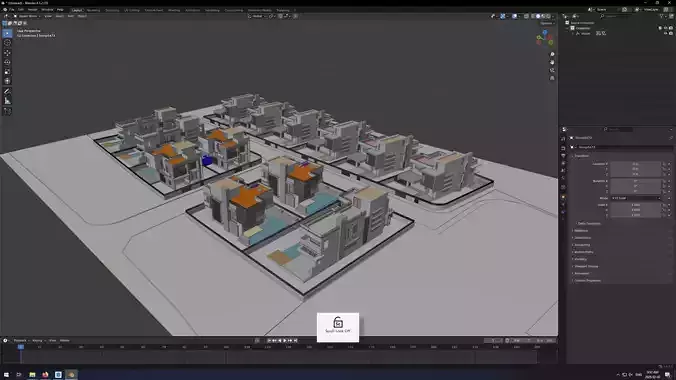Screen dimensions: 676x380
Task: Open the orange Object properties tab
Action: 563,197
